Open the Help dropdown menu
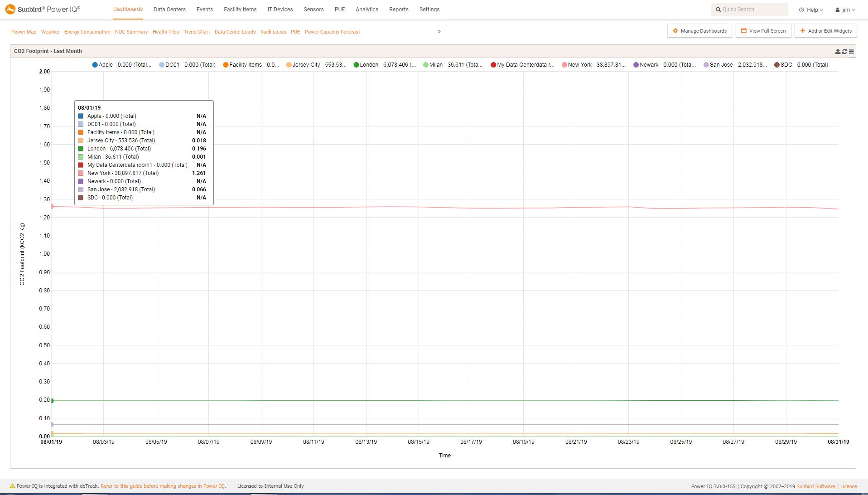Screen dimensions: 868x495 [x=811, y=10]
